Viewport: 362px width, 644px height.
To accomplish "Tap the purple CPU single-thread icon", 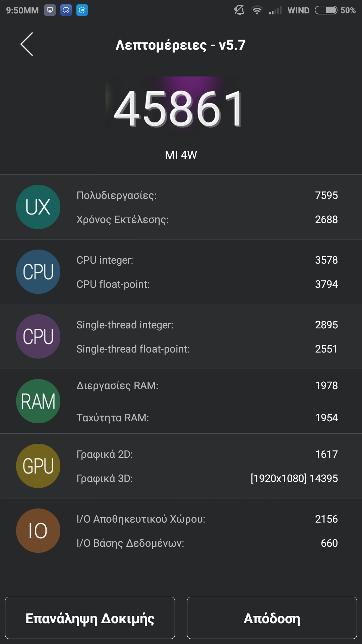I will [x=38, y=336].
